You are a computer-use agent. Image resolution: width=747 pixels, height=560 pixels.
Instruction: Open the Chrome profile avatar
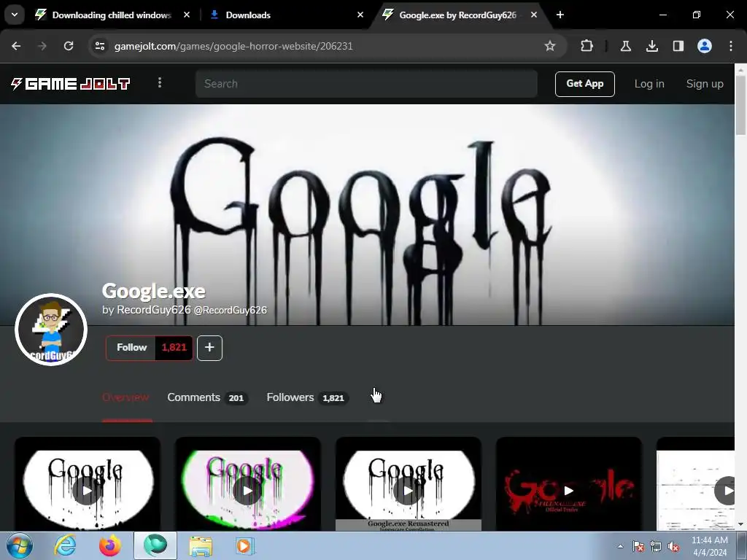point(704,46)
